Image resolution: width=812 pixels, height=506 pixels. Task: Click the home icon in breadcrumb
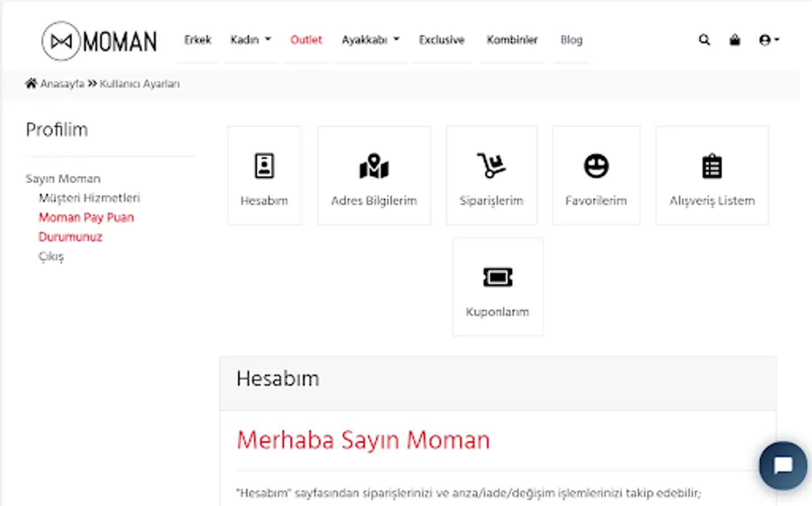(x=31, y=84)
